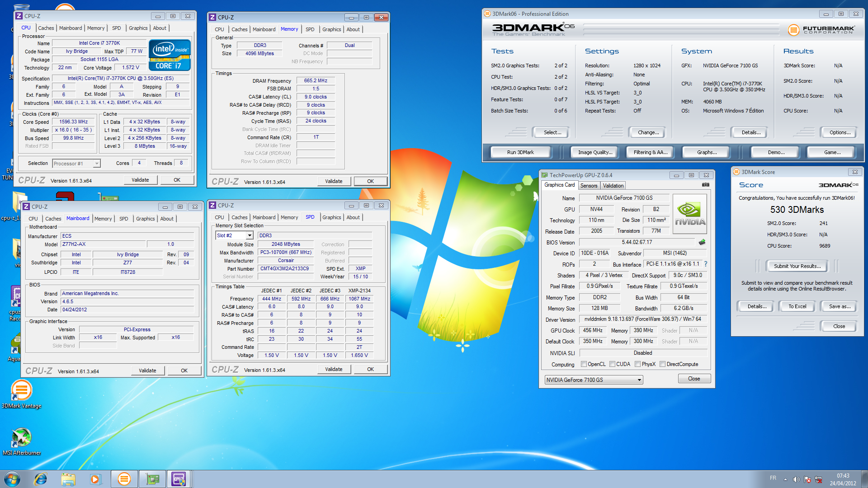868x488 pixels.
Task: Open About tab in CPU-Z SPD window
Action: [353, 217]
